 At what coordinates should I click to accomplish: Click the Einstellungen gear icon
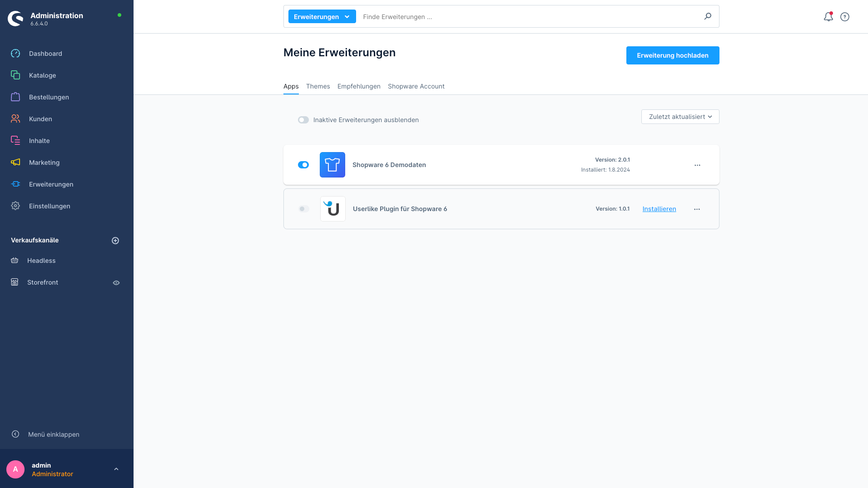tap(15, 206)
